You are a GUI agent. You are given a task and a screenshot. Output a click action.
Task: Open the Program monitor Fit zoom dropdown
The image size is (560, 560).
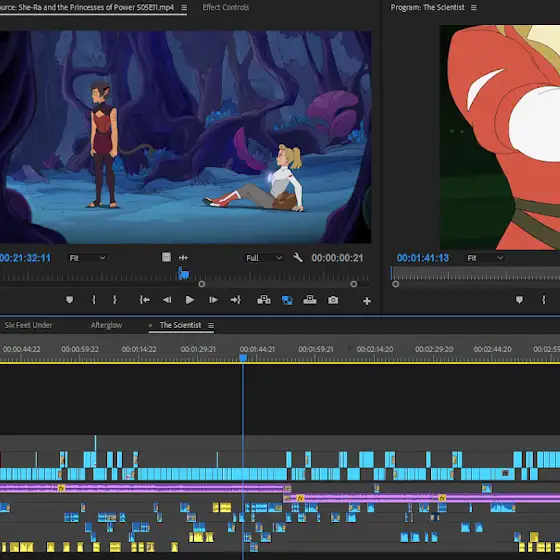tap(485, 258)
